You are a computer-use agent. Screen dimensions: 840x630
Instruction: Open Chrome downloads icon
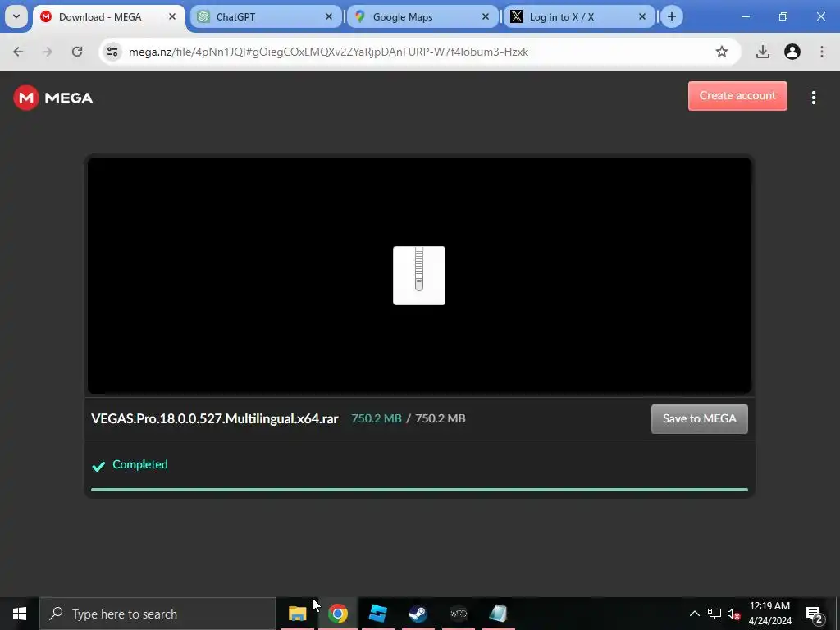tap(763, 52)
